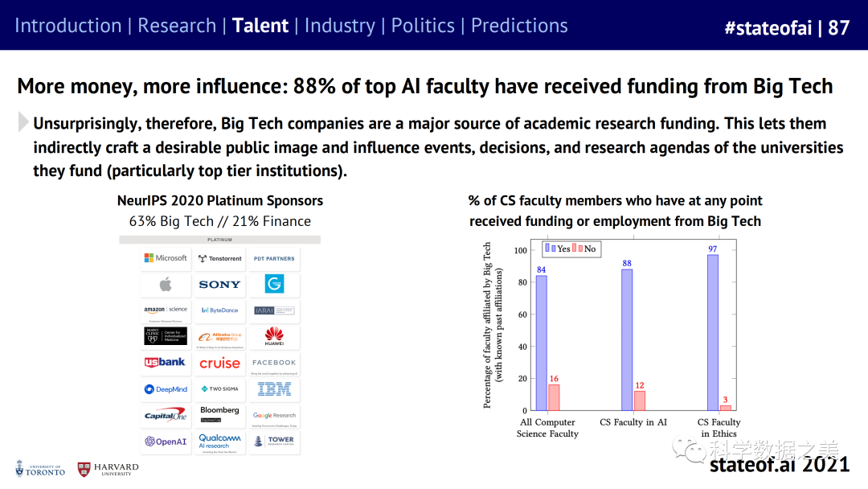Select the Predictions section tab

[519, 25]
